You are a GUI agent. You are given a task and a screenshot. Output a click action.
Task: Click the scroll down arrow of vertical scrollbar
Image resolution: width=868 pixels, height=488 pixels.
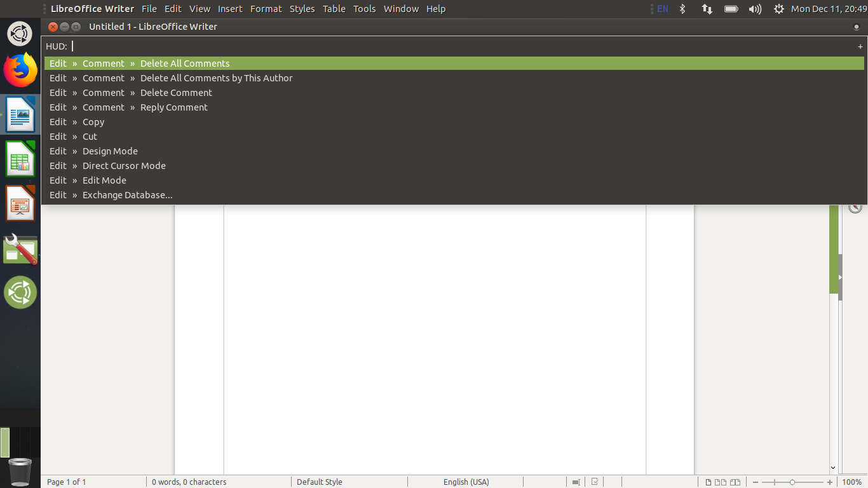click(x=833, y=468)
